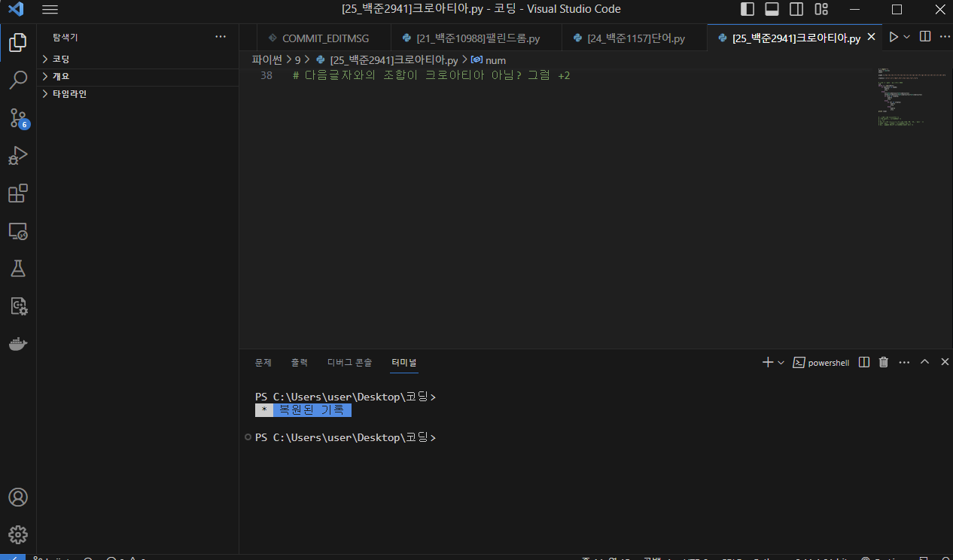
Task: Kill the terminal with trash icon
Action: [884, 362]
